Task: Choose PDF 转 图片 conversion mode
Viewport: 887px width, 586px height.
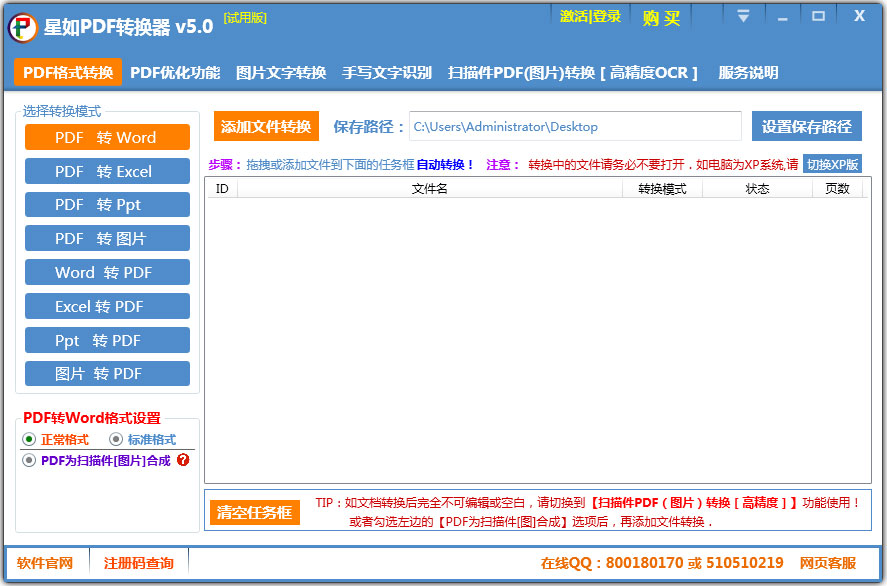Action: [107, 238]
